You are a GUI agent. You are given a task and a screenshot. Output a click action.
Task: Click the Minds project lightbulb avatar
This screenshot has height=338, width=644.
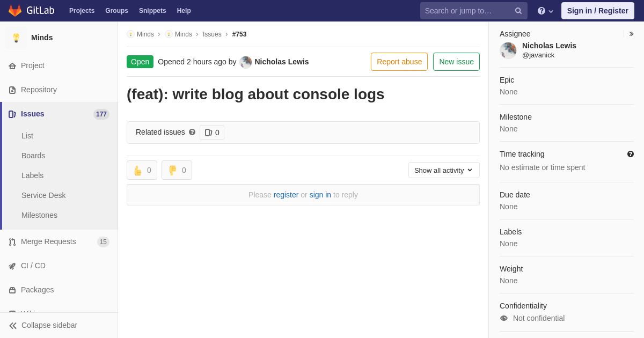click(16, 38)
